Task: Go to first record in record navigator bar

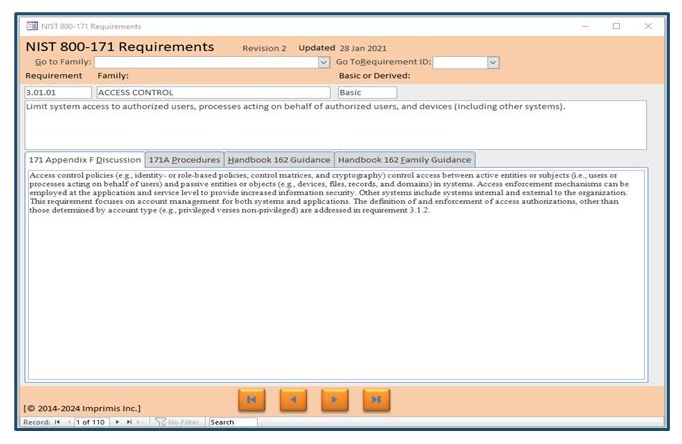Action: (57, 422)
